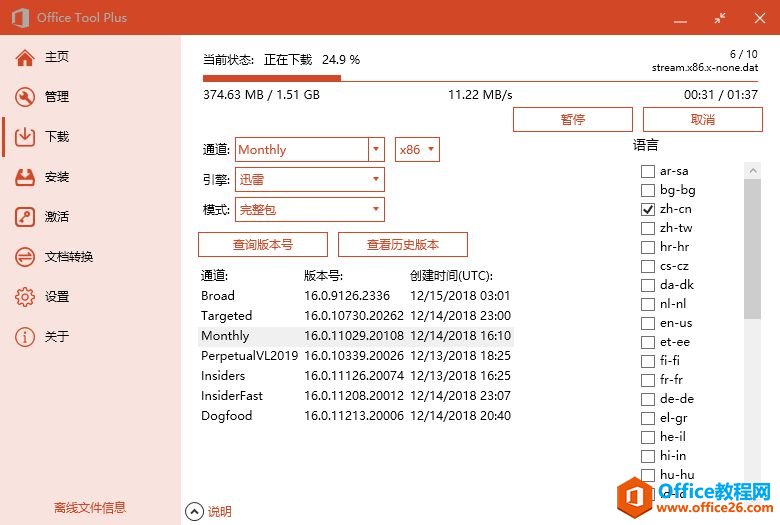
Task: Expand the 说明 circle arrow icon
Action: tap(195, 511)
